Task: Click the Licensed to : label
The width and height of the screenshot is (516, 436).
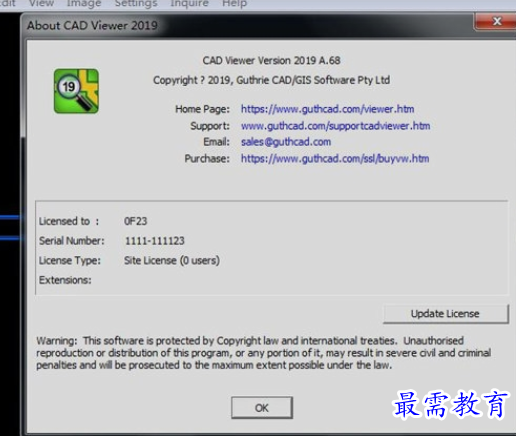Action: click(69, 221)
